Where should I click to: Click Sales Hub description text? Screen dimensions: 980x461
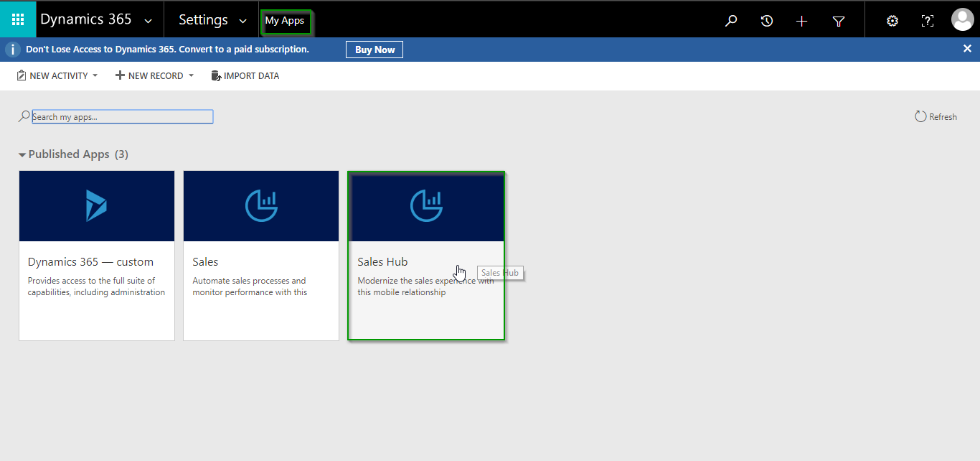tap(425, 287)
